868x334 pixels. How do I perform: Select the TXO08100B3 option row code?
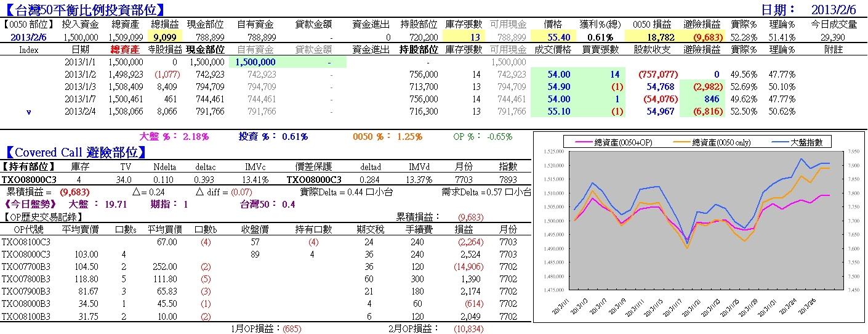point(26,316)
